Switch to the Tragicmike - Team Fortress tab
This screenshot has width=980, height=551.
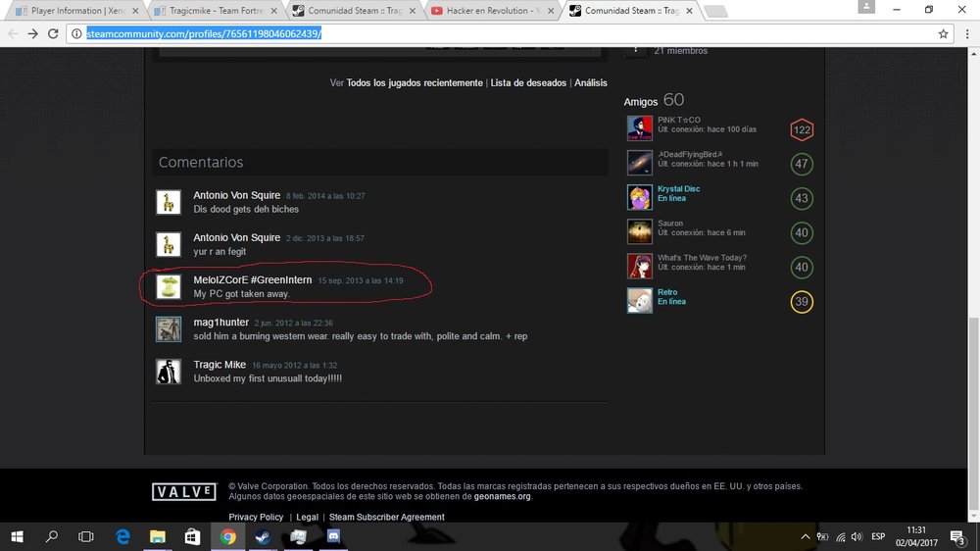(216, 11)
